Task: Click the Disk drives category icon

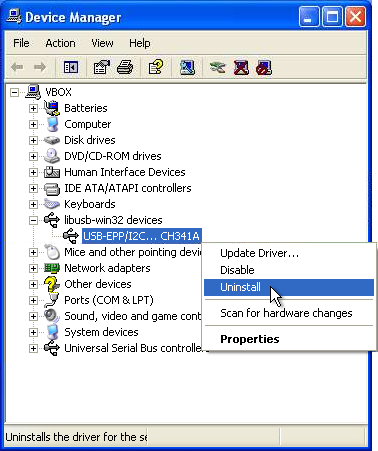Action: click(52, 140)
